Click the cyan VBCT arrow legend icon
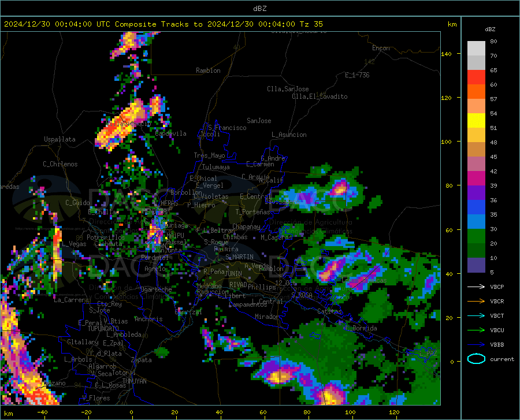 [476, 315]
